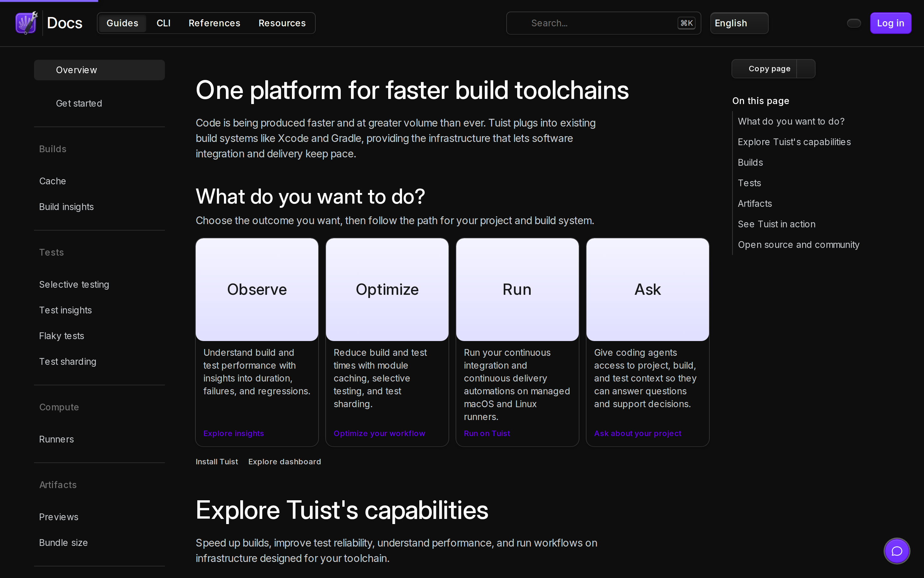Click the Artifacts sidebar section heading
The image size is (924, 578).
58,485
